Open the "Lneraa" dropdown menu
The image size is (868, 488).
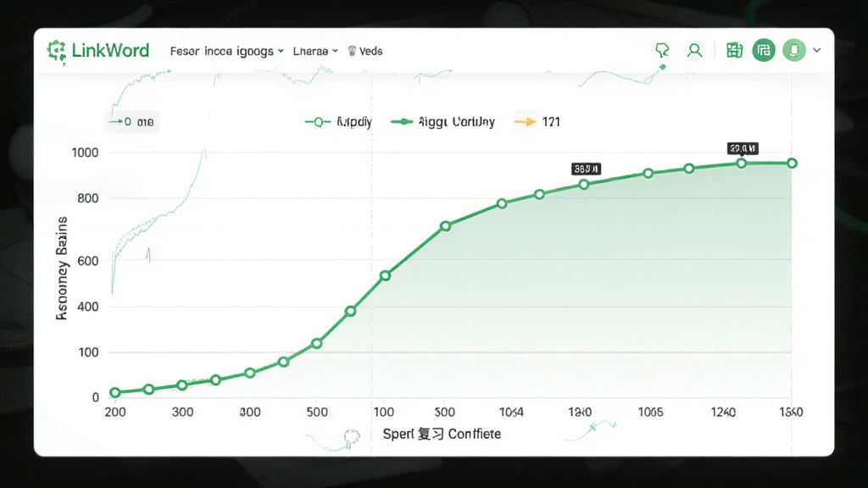click(x=315, y=52)
